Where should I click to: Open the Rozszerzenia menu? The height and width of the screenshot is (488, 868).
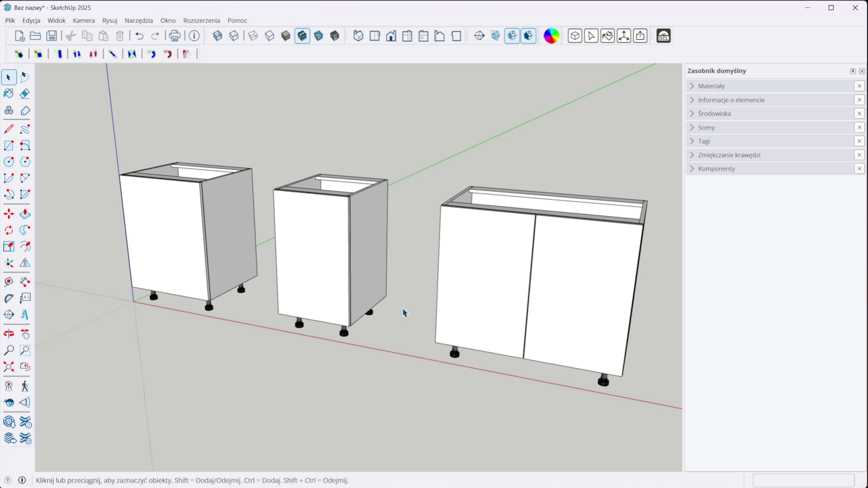pyautogui.click(x=201, y=21)
